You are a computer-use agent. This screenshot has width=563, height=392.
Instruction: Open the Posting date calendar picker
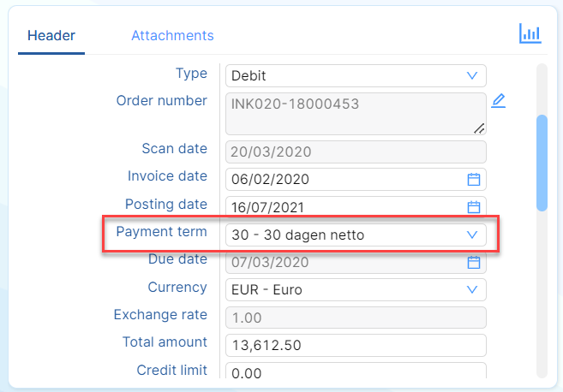[x=474, y=207]
